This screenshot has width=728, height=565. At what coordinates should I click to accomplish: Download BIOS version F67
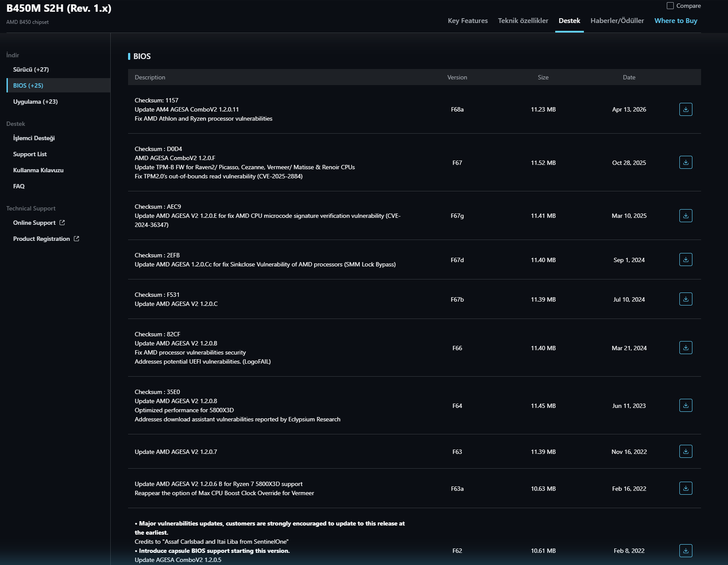tap(685, 162)
